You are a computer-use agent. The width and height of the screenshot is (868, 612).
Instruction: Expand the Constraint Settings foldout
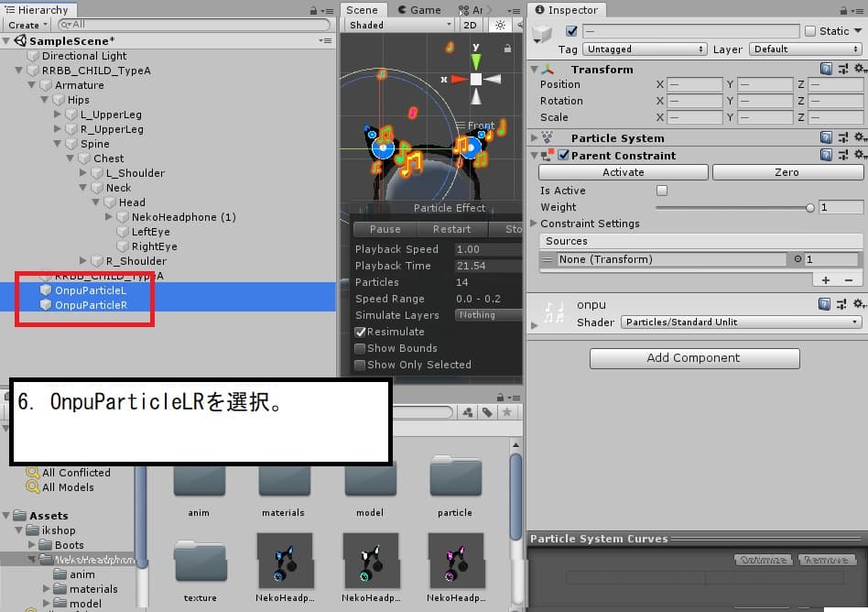click(534, 224)
